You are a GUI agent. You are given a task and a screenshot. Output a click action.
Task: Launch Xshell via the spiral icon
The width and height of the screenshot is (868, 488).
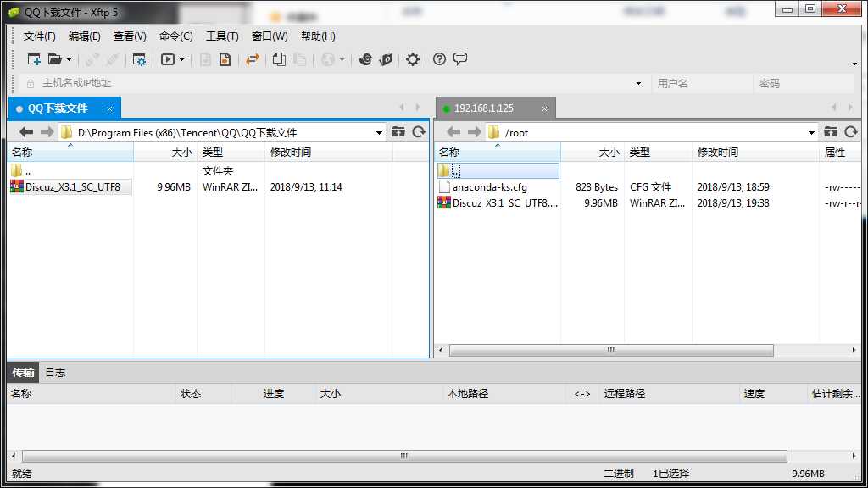[364, 59]
